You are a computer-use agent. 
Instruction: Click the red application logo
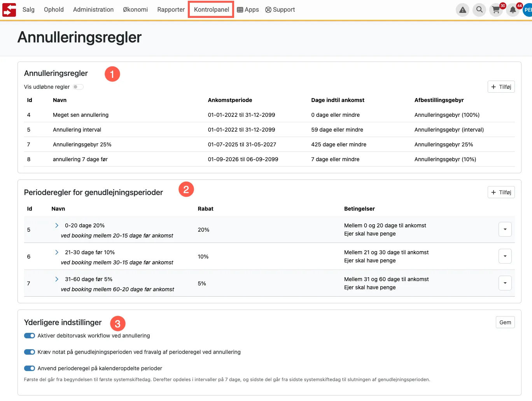coord(9,10)
